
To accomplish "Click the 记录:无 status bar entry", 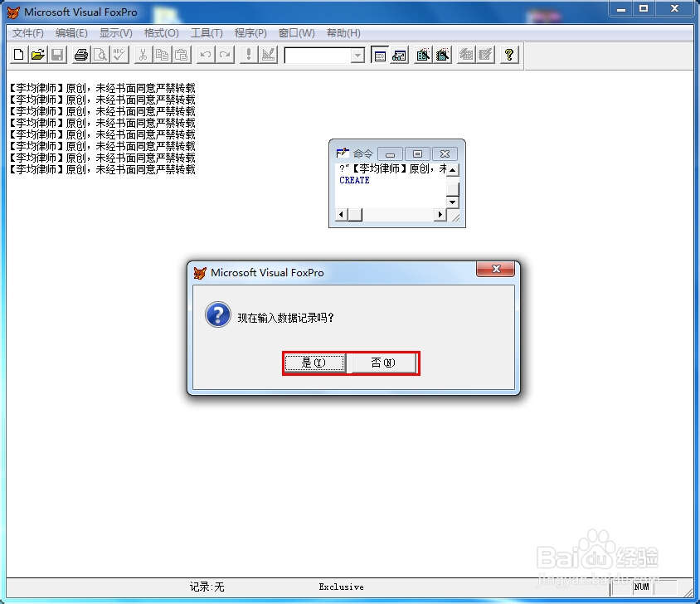I will [207, 587].
